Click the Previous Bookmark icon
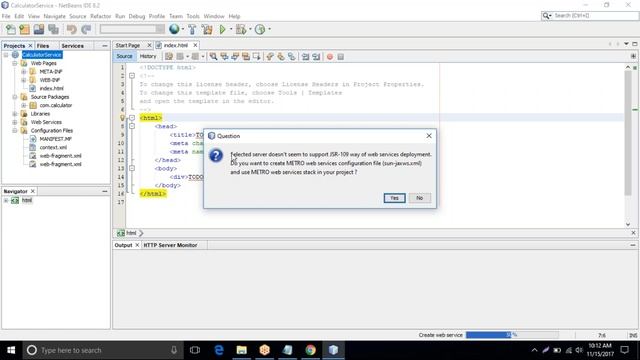 pos(270,57)
